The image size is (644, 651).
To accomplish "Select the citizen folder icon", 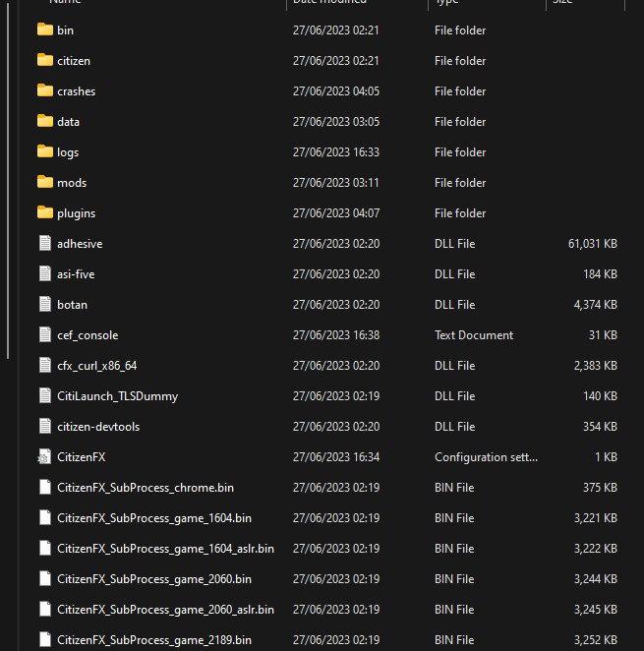I will pyautogui.click(x=44, y=60).
